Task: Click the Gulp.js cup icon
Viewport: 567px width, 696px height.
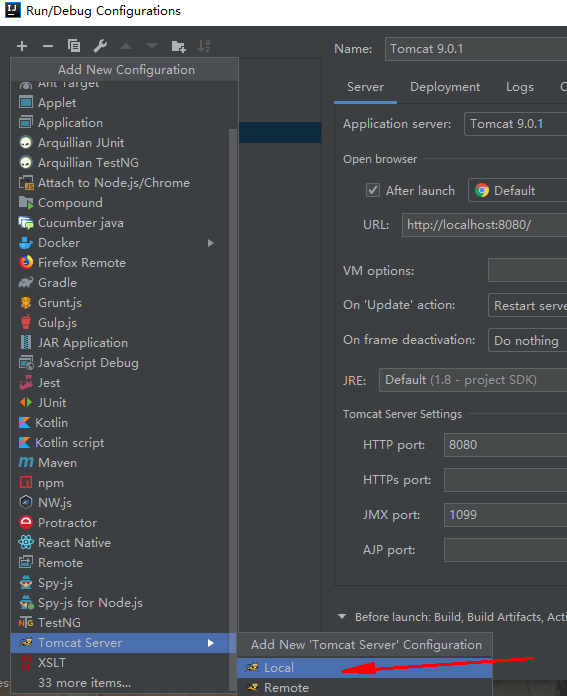Action: [26, 322]
